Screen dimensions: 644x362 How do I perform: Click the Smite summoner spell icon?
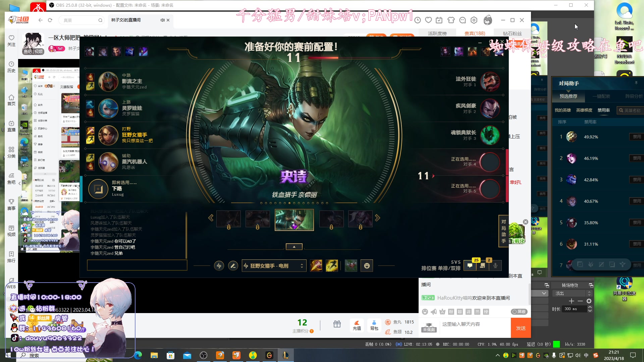316,266
